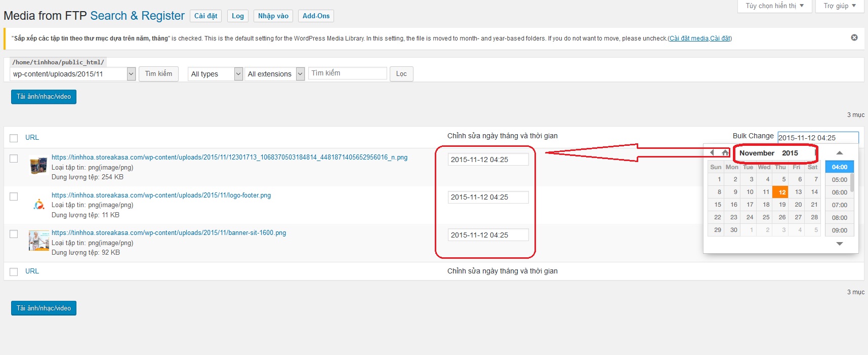Check the box for banner-sit-1600.png
Image resolution: width=868 pixels, height=355 pixels.
click(x=14, y=234)
